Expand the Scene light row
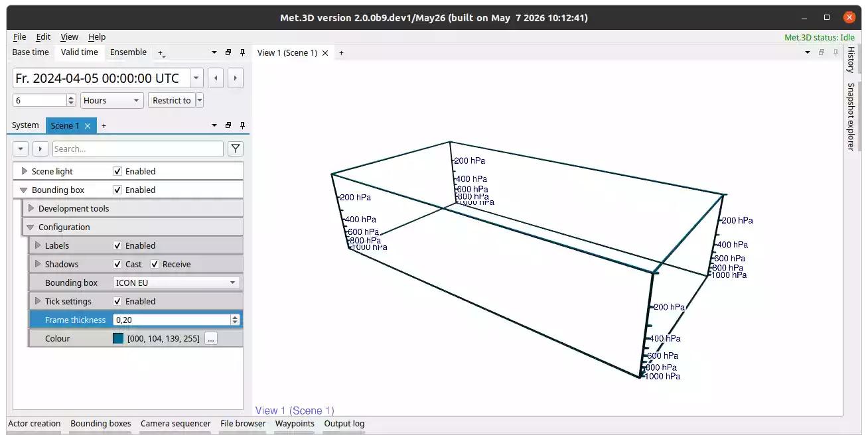The width and height of the screenshot is (868, 441). tap(24, 171)
